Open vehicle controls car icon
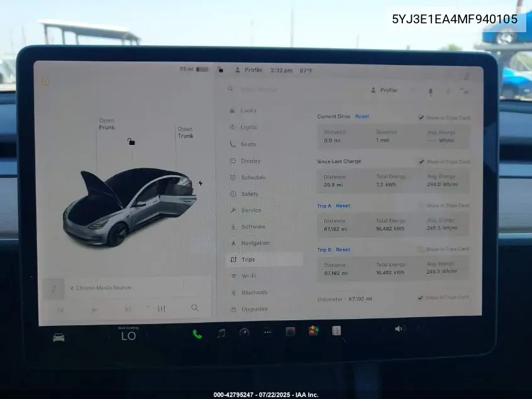 click(x=59, y=337)
